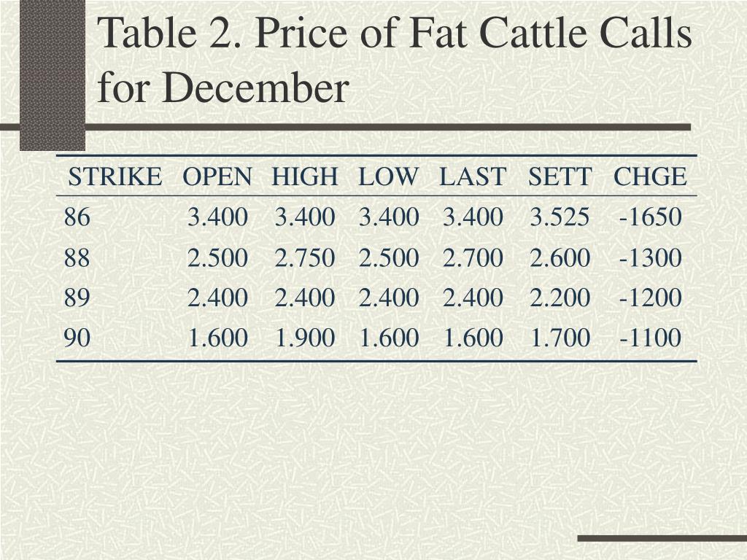Select strike price 86 cell

77,217
